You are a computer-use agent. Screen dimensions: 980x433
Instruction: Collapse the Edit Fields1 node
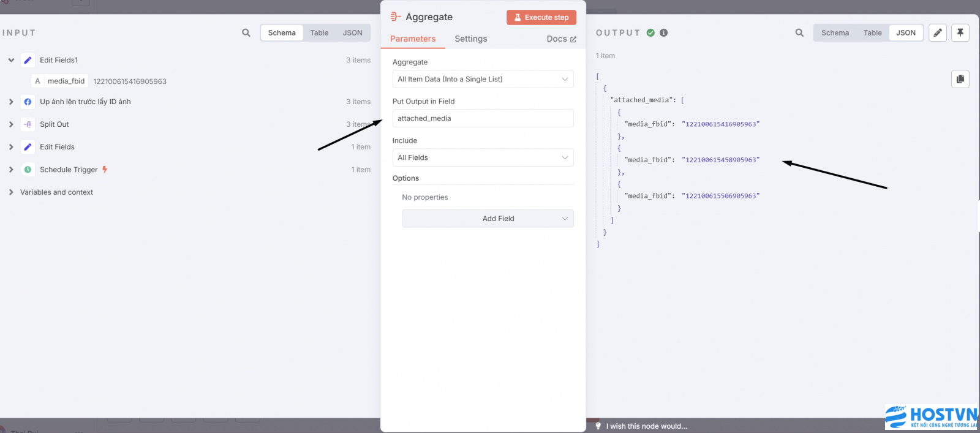(11, 60)
